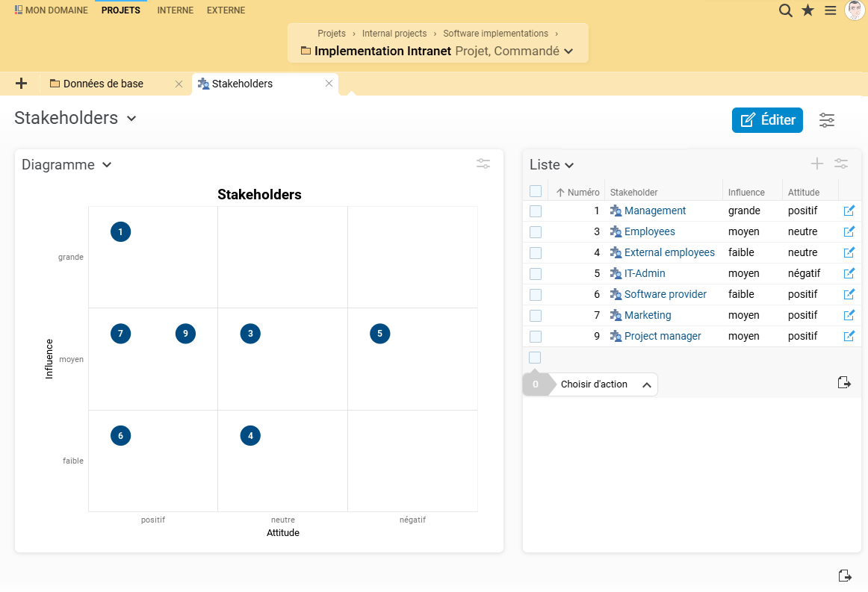Click data point 5 in the diagram
Image resolution: width=868 pixels, height=592 pixels.
point(380,334)
